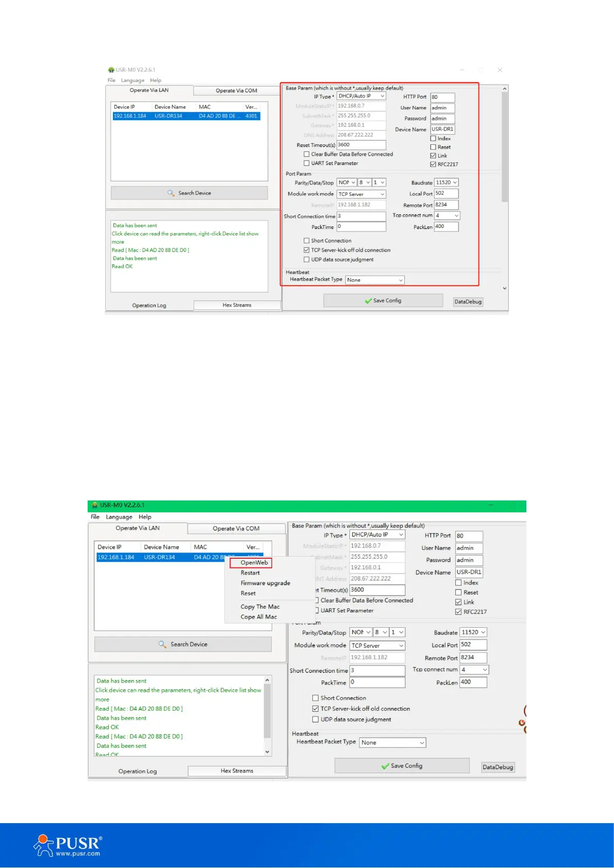Viewport: 614px width, 868px height.
Task: Select Copy The Mac menu entry
Action: 260,607
